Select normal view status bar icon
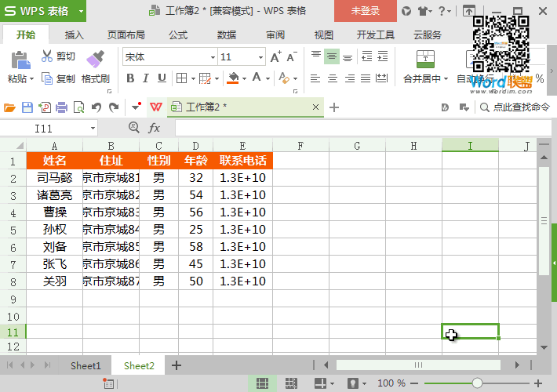557x392 pixels. pos(262,383)
